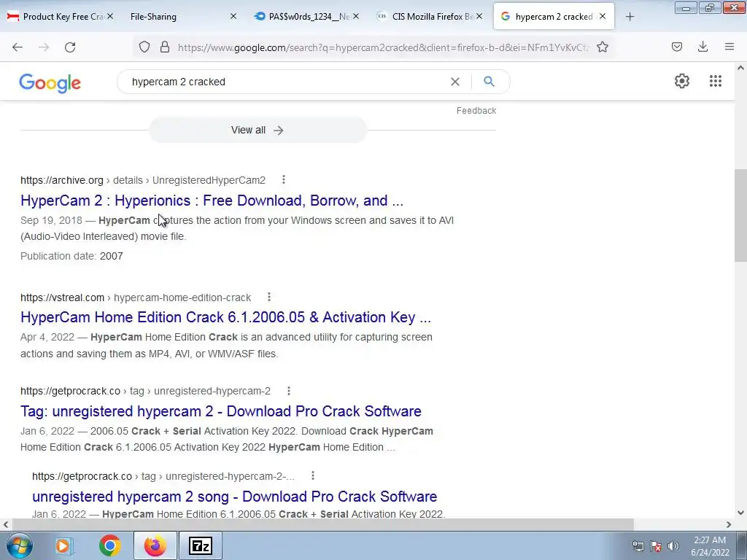Image resolution: width=747 pixels, height=560 pixels.
Task: Open more options for vstreal.com result
Action: pos(269,297)
